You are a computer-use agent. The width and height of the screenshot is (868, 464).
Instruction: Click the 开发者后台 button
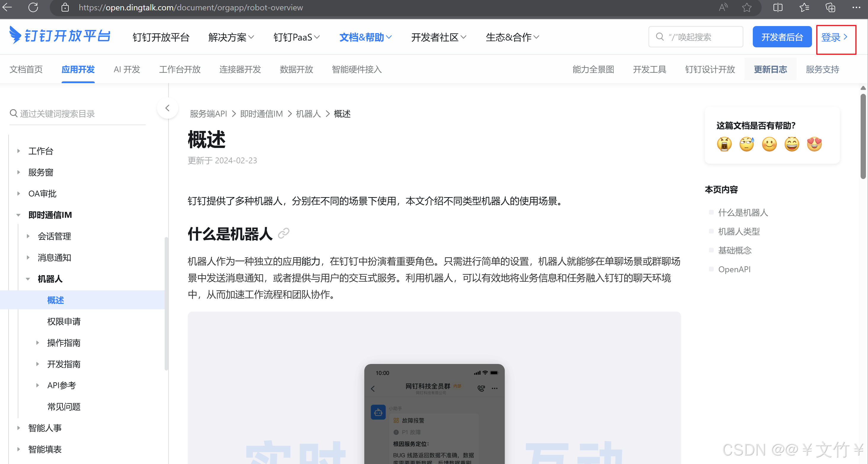tap(782, 37)
